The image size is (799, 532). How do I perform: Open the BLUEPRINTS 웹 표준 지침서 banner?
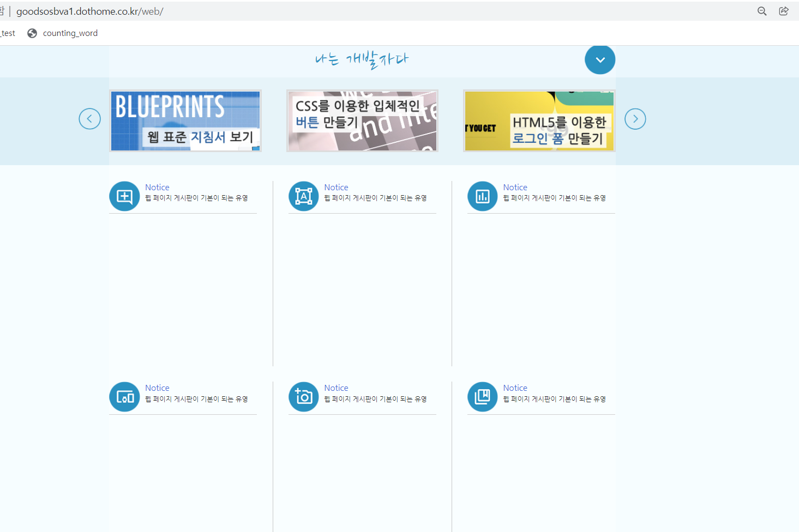tap(185, 120)
